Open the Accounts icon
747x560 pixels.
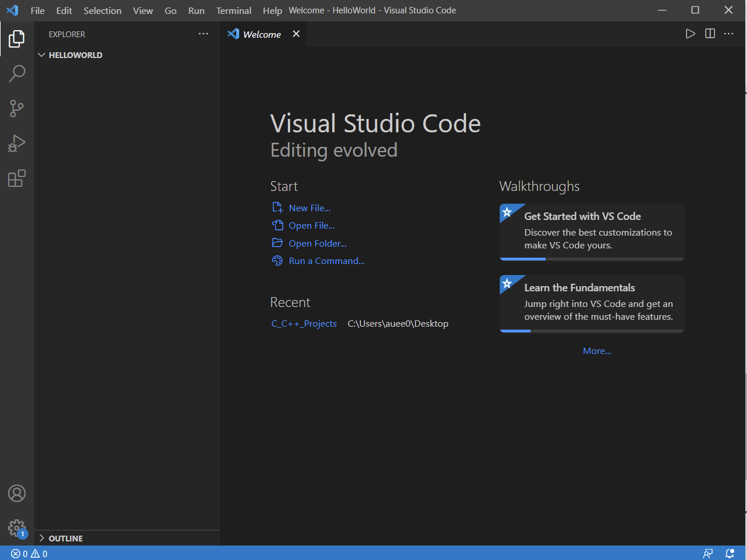(17, 493)
